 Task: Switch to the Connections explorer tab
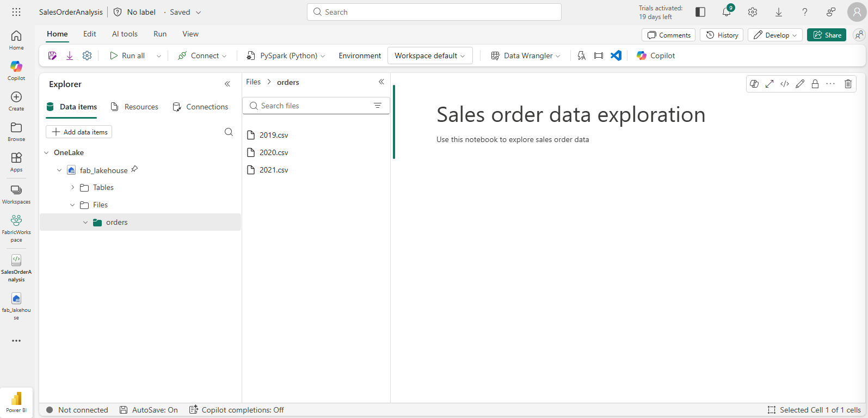200,107
